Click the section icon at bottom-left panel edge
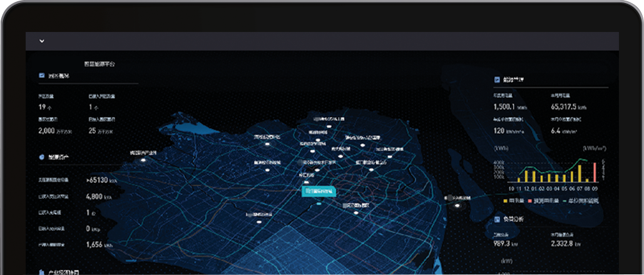 point(42,272)
